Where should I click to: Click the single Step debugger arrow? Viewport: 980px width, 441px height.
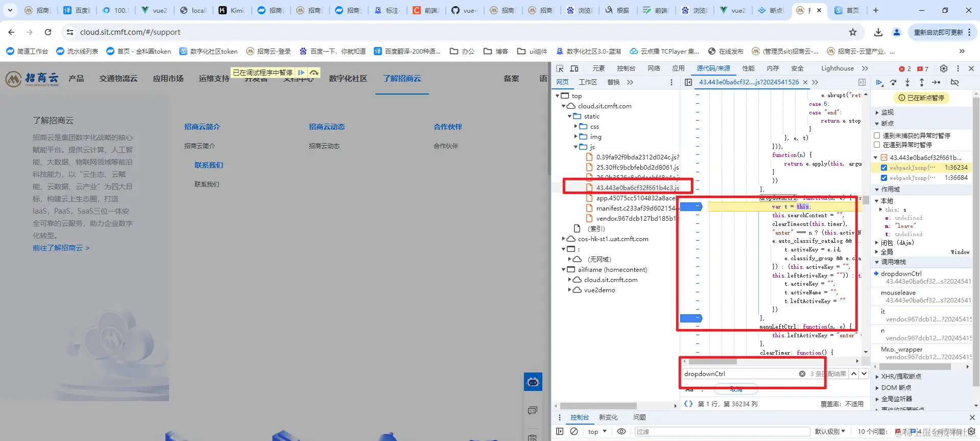937,82
